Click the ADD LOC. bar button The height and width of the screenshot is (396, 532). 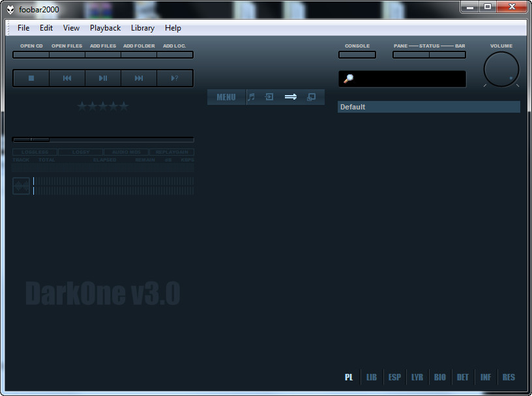175,55
